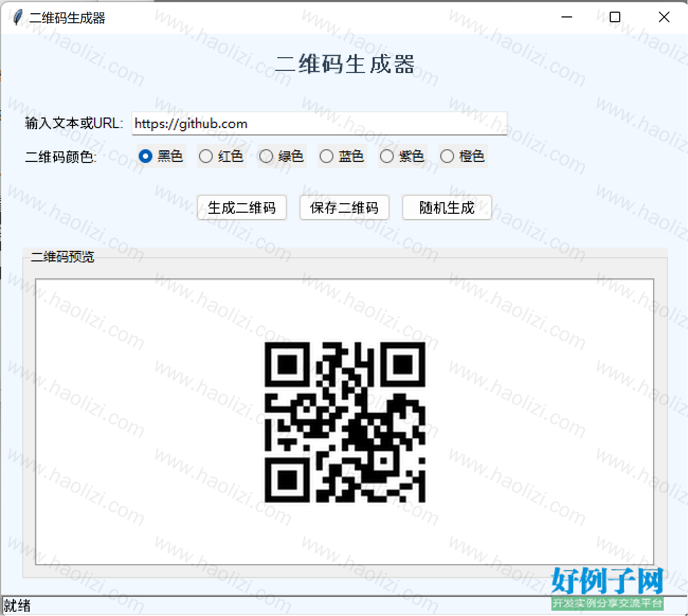
Task: Select the 红色 color radio button
Action: 221,156
